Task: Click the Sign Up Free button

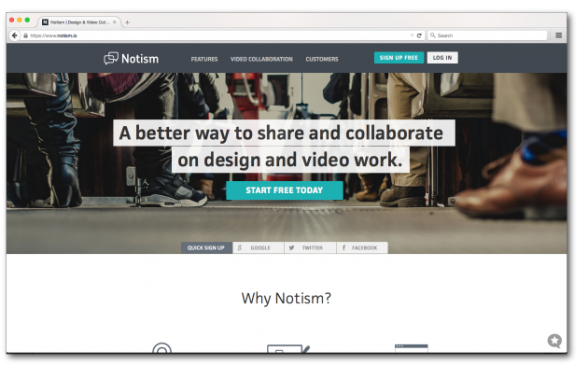Action: pyautogui.click(x=399, y=58)
